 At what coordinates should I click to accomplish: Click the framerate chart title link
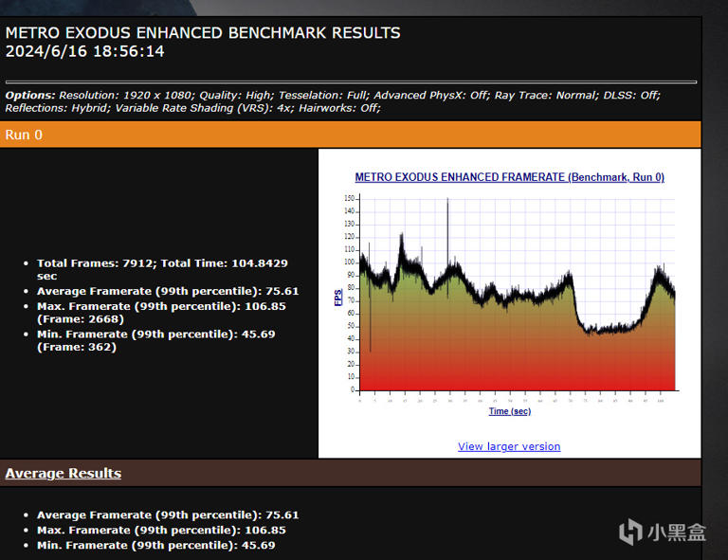point(509,177)
